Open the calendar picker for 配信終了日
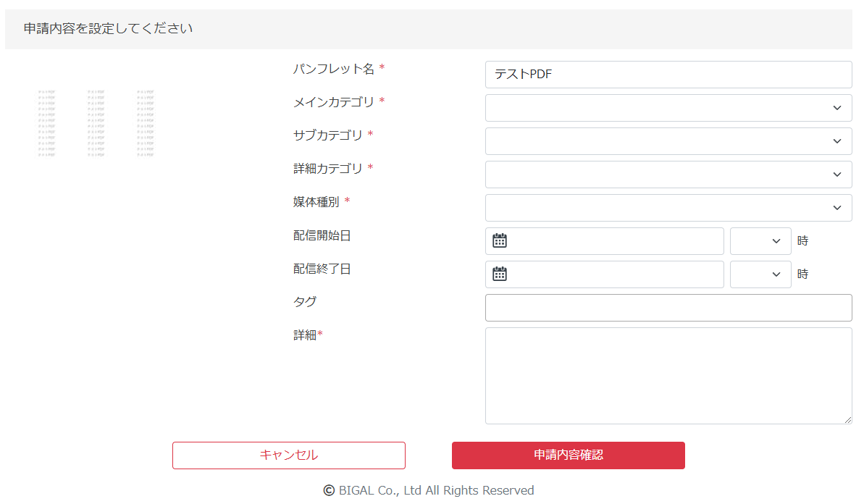This screenshot has width=864, height=504. [x=499, y=274]
